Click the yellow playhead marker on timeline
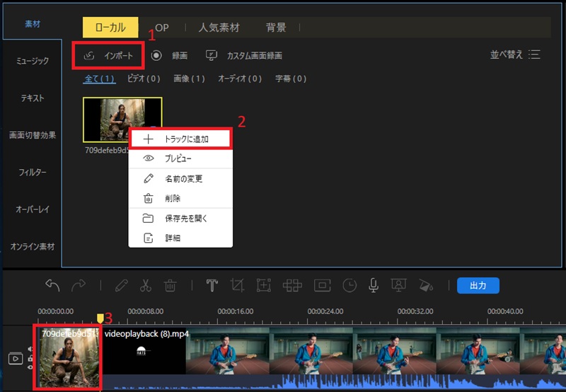The width and height of the screenshot is (566, 392). tap(100, 318)
